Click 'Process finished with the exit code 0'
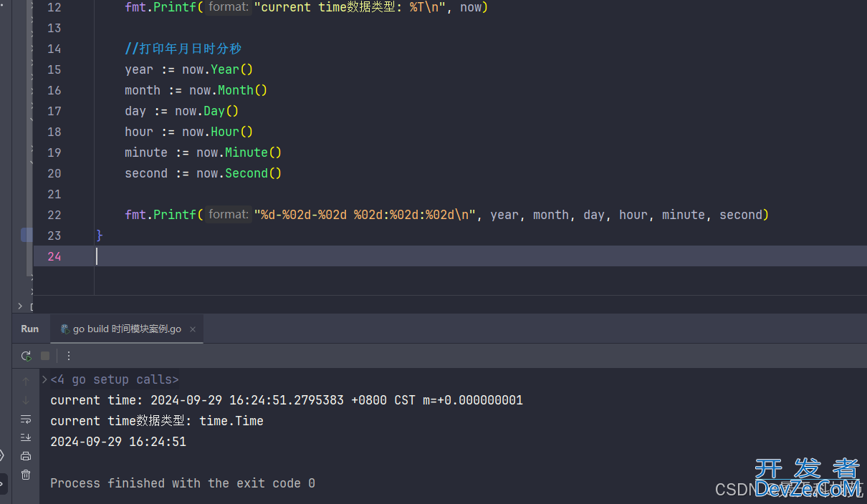Image resolution: width=867 pixels, height=504 pixels. 183,483
